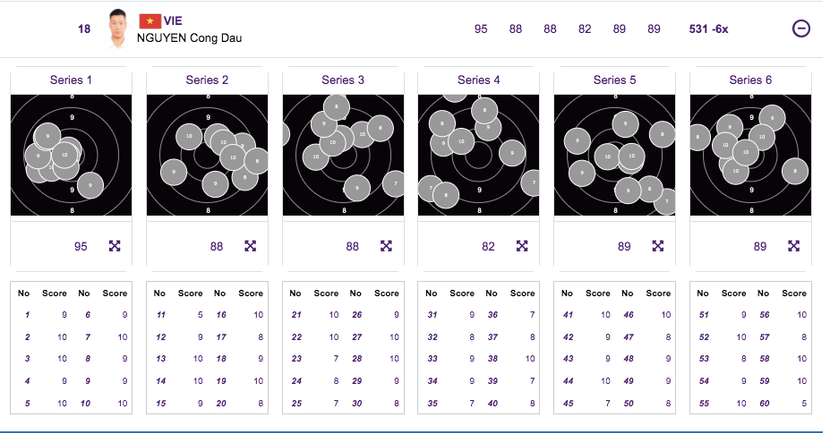Click the total score 531 -6x

709,29
